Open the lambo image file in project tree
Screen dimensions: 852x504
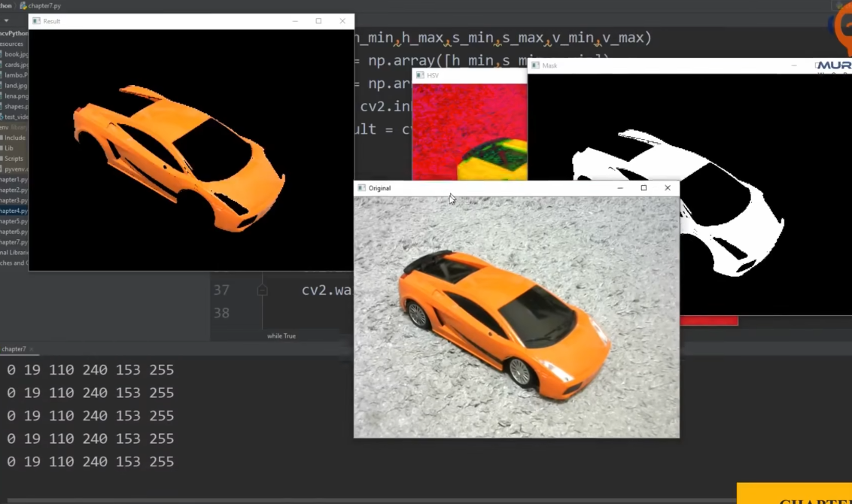click(14, 75)
